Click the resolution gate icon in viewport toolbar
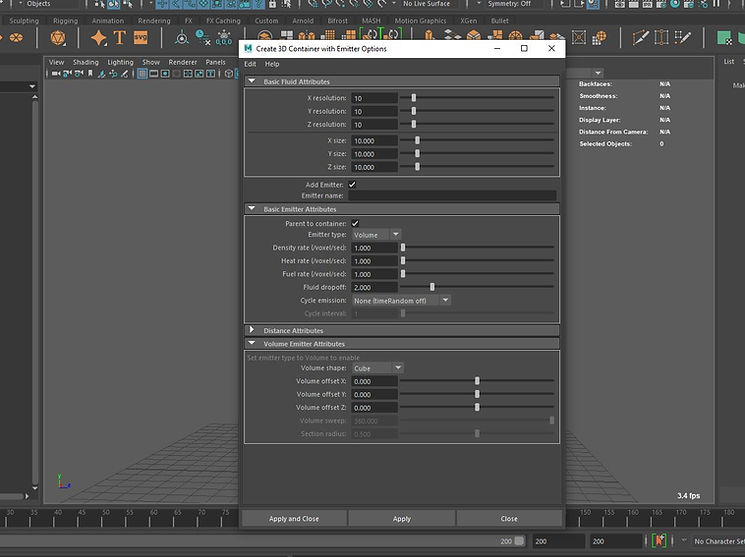The width and height of the screenshot is (745, 557). pyautogui.click(x=165, y=73)
